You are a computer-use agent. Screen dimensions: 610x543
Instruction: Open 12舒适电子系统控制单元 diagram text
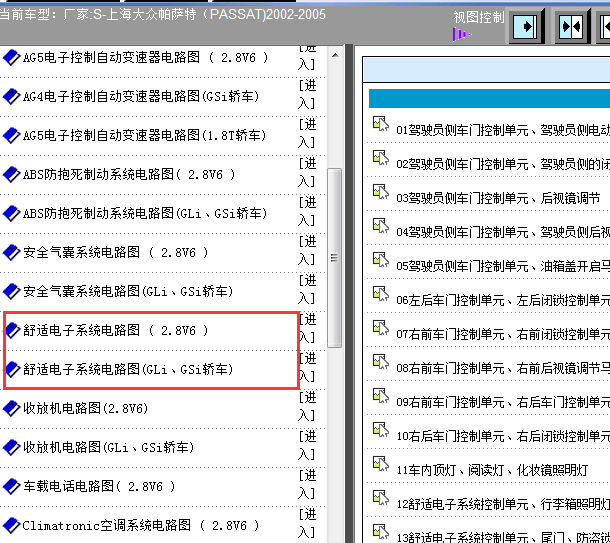coord(503,504)
